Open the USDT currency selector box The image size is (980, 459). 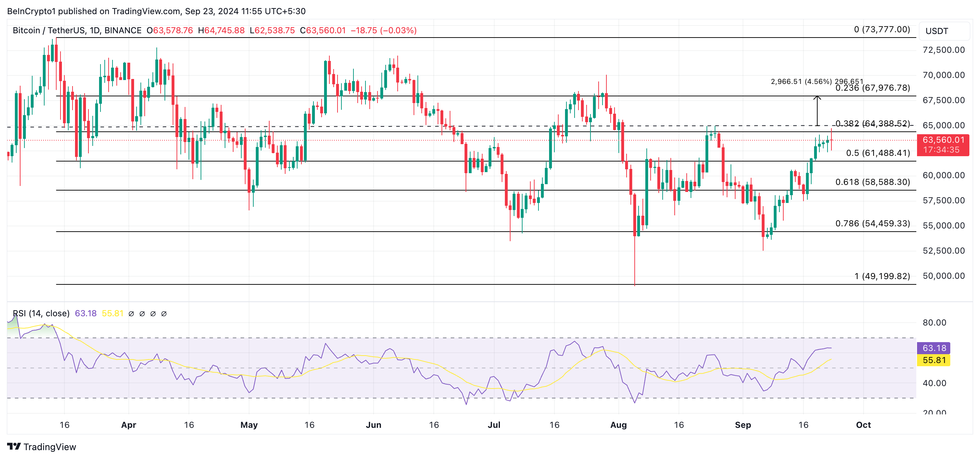[944, 31]
